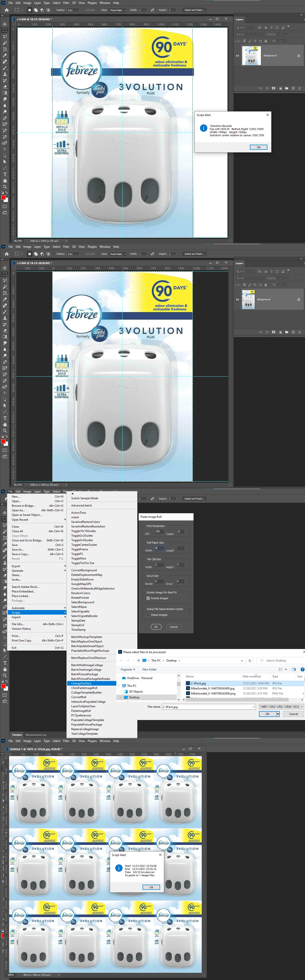The image size is (305, 980).
Task: Select the Clone Stamp tool in top window
Action: (x=5, y=74)
